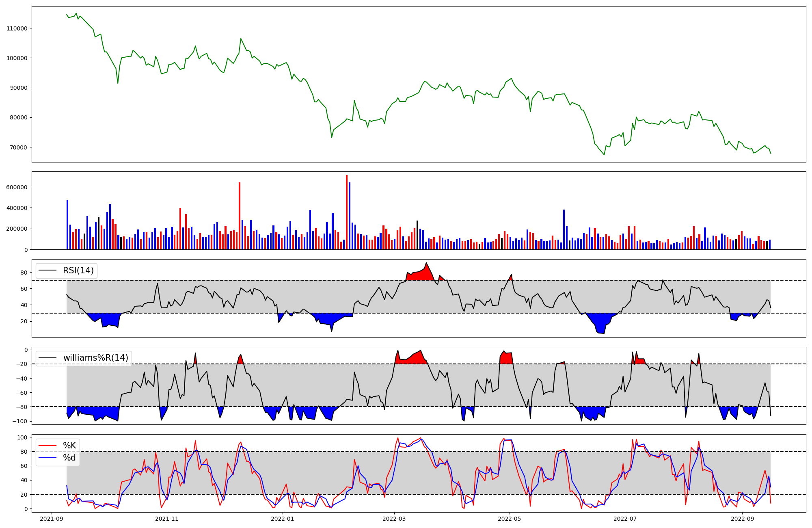
Task: Click the 2022-01 date tick label
Action: [282, 519]
